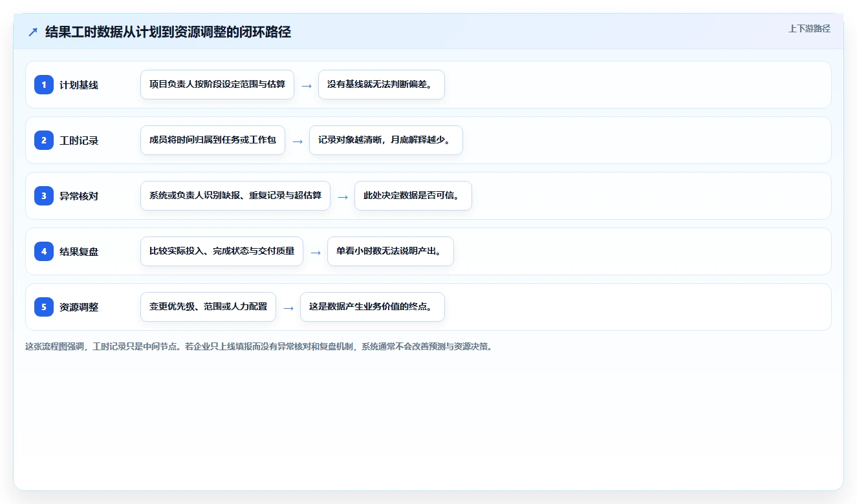Image resolution: width=857 pixels, height=504 pixels.
Task: Click the 异常核对 step label
Action: click(79, 196)
